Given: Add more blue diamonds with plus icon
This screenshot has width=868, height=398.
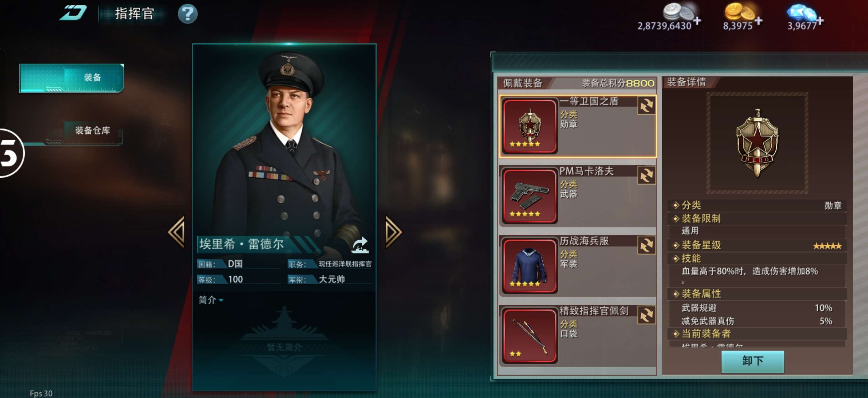Looking at the screenshot, I should point(820,21).
